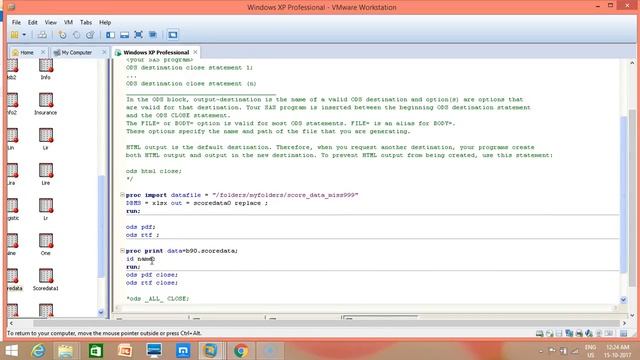Open the Windows Start button
The image size is (640, 360).
coord(11,351)
